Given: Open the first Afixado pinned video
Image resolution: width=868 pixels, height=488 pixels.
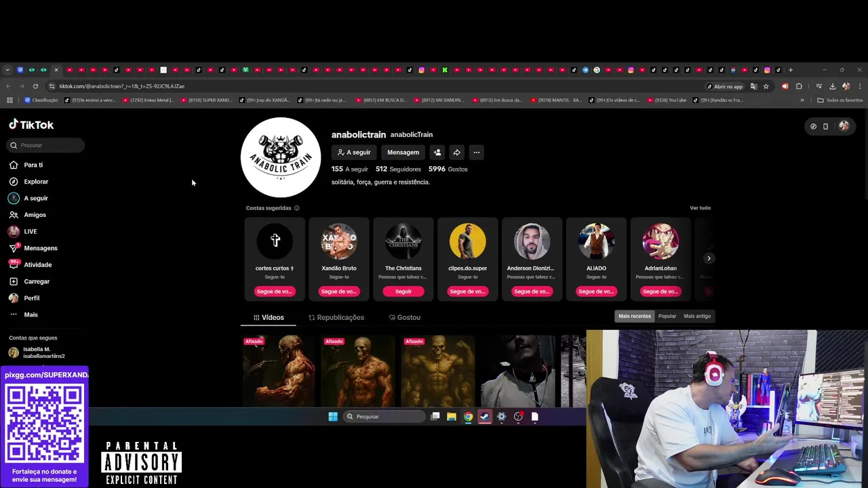Looking at the screenshot, I should (x=279, y=371).
